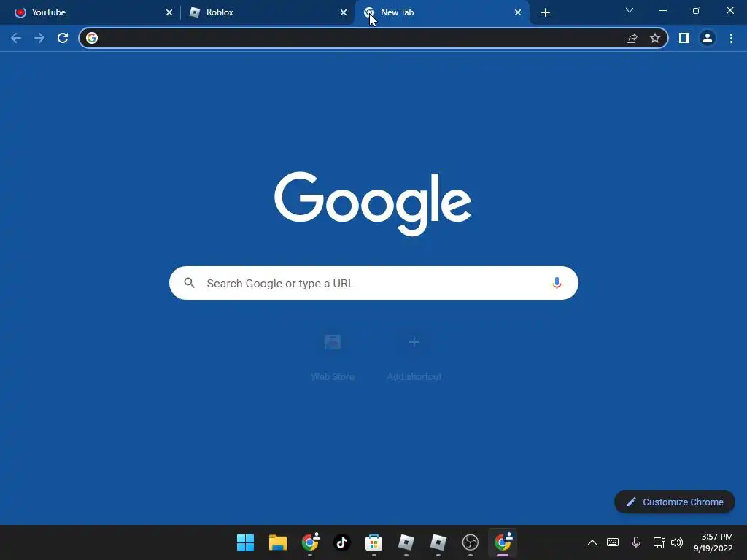Click the Google logo
747x560 pixels.
coord(373,203)
